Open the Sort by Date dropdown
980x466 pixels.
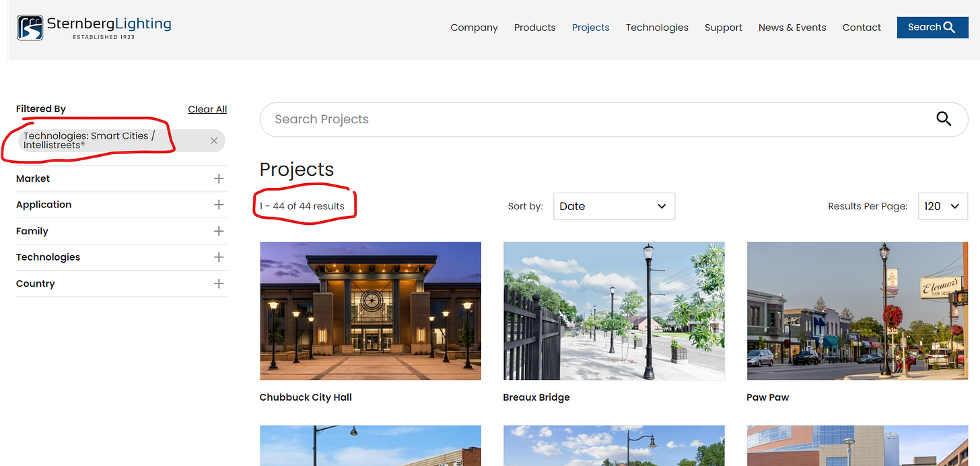click(x=614, y=206)
